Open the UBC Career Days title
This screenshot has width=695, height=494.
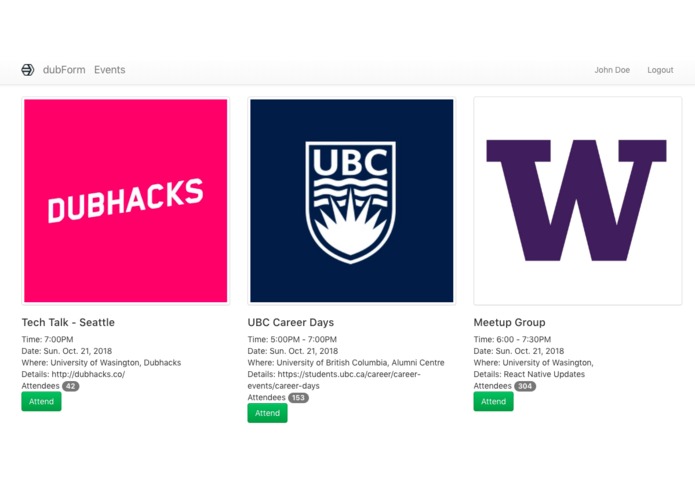pyautogui.click(x=291, y=322)
